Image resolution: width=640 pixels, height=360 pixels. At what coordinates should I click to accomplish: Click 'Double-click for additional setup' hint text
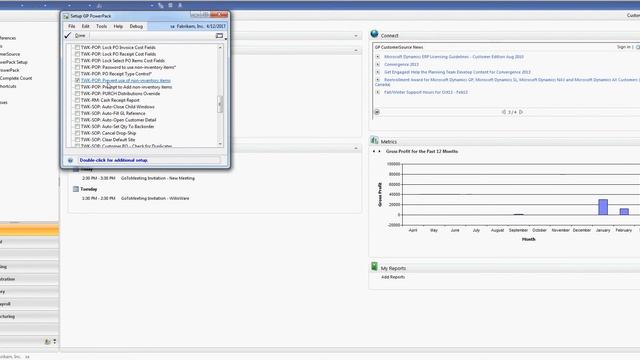pos(113,160)
